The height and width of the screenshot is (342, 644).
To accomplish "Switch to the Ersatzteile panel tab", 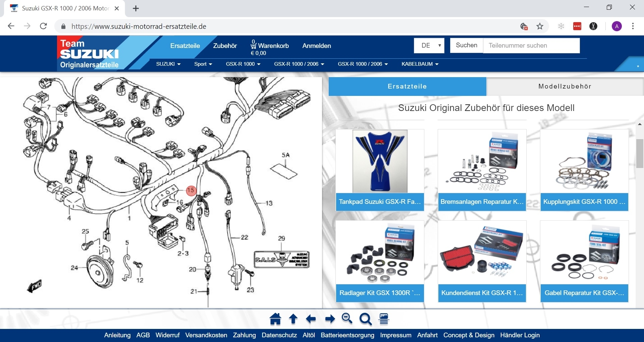I will tap(408, 87).
